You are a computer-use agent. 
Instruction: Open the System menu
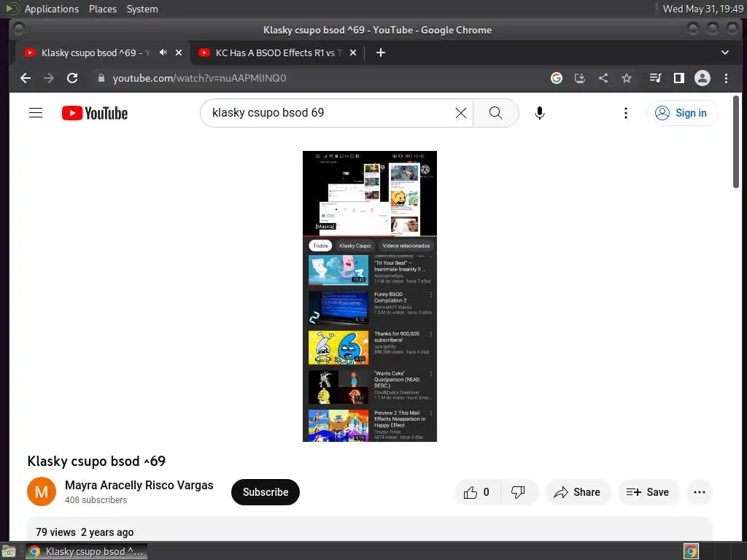[142, 9]
